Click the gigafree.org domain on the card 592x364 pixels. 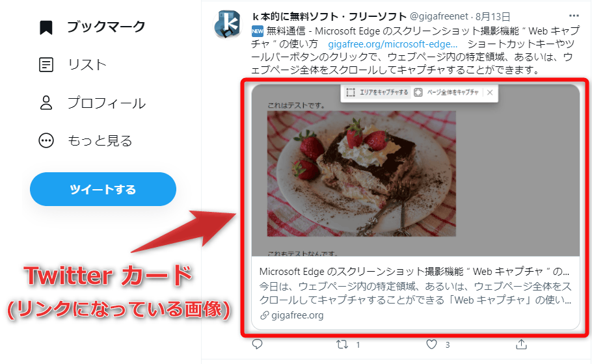coord(297,315)
